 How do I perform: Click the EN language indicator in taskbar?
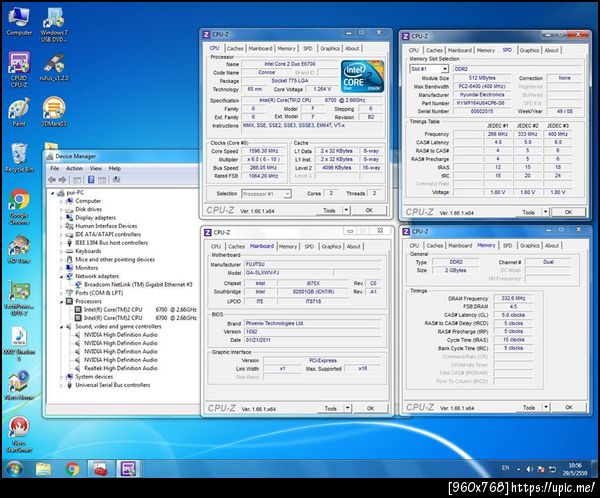coord(505,468)
